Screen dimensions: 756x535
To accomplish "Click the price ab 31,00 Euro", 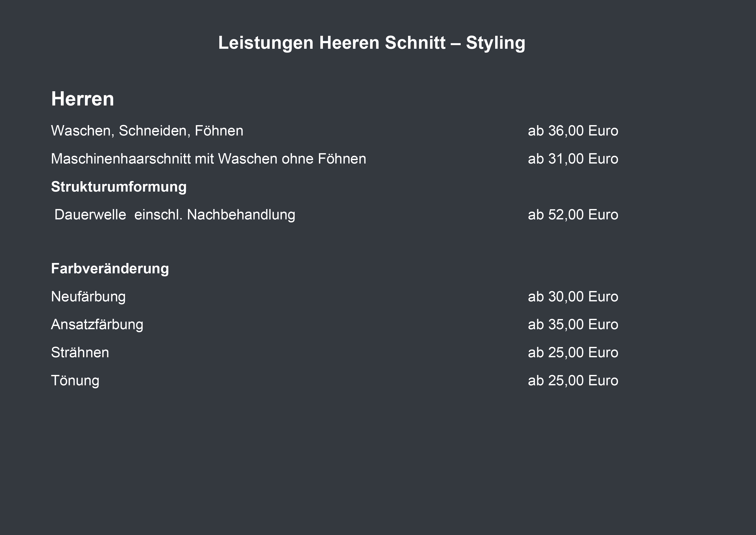I will click(573, 159).
